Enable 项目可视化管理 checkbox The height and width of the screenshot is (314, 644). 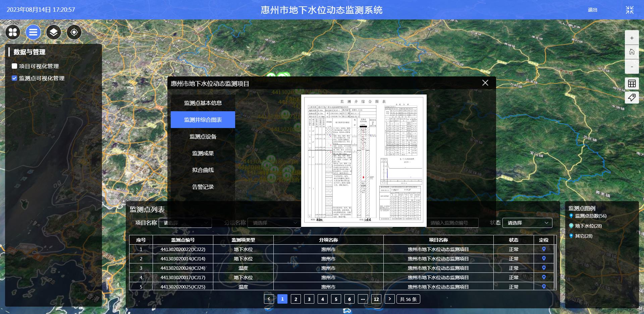(14, 66)
